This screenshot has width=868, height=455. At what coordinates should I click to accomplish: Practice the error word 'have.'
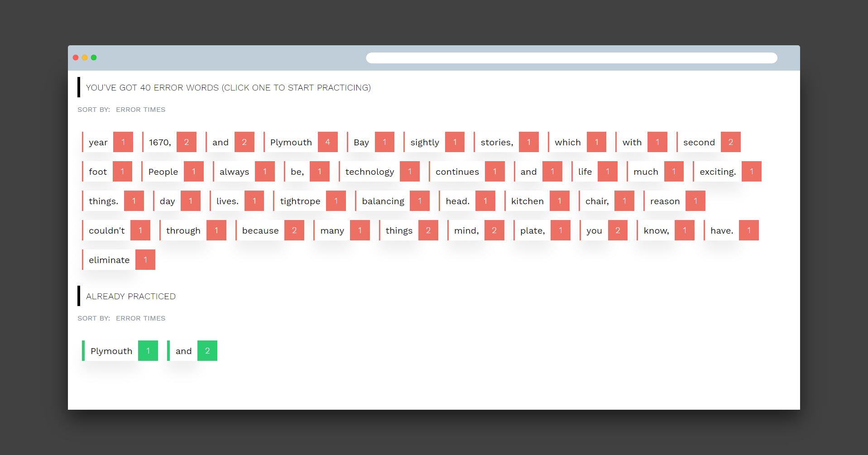coord(731,230)
